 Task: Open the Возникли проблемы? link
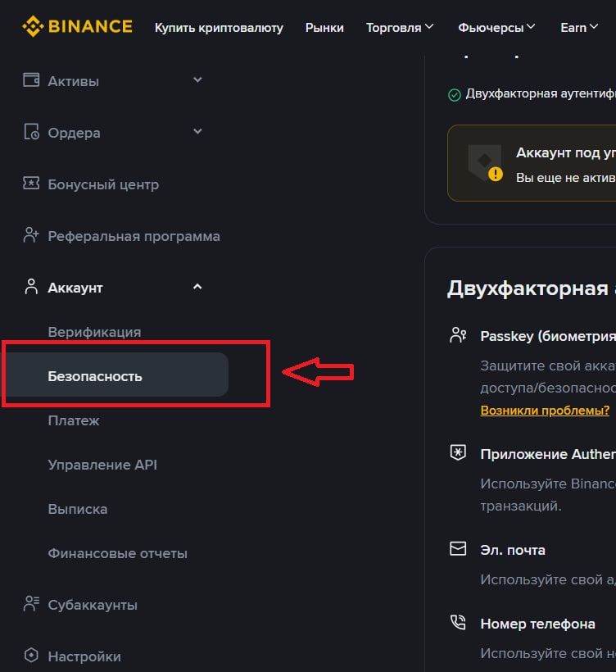[545, 410]
